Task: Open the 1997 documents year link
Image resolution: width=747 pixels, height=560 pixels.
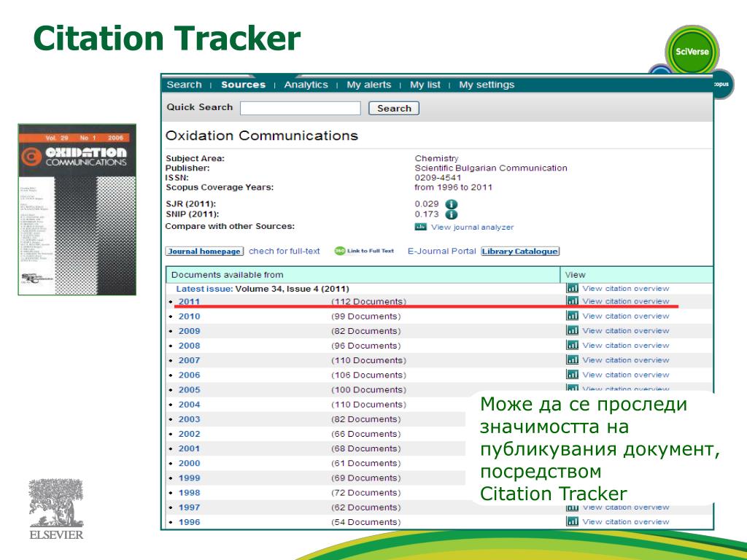Action: coord(189,507)
